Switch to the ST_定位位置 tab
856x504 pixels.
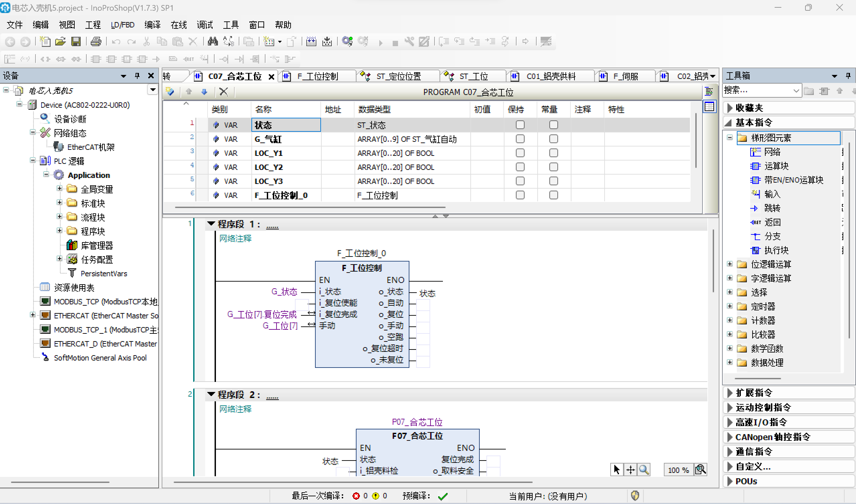coord(398,76)
